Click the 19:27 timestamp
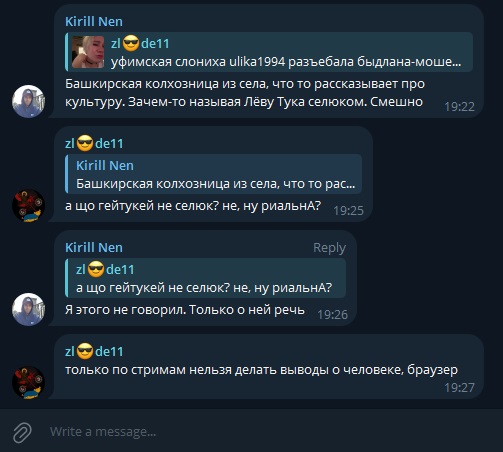Image resolution: width=503 pixels, height=452 pixels. click(x=459, y=388)
